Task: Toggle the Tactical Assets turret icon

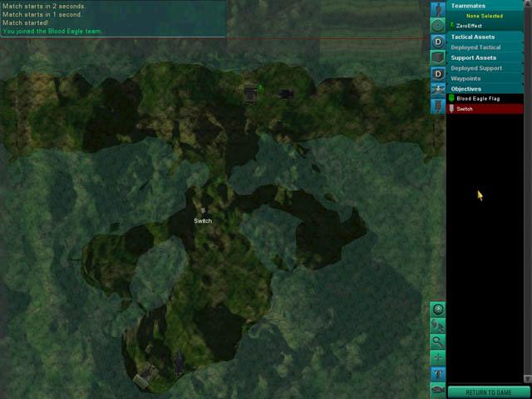Action: (x=438, y=25)
